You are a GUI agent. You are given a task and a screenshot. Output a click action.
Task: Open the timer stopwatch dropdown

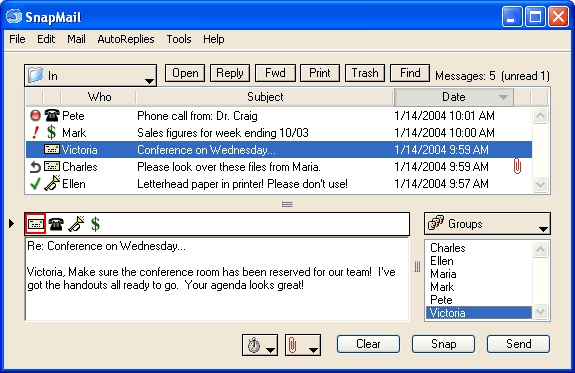click(x=260, y=345)
